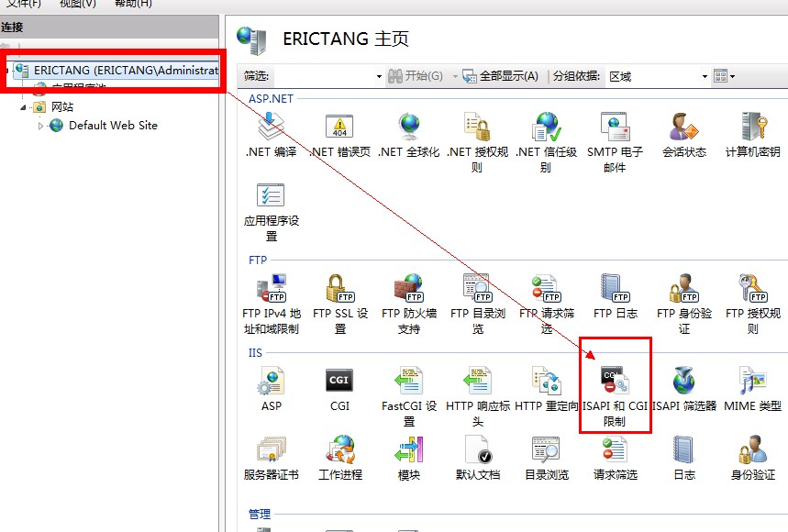Open FTP 日志 feature

click(x=615, y=297)
